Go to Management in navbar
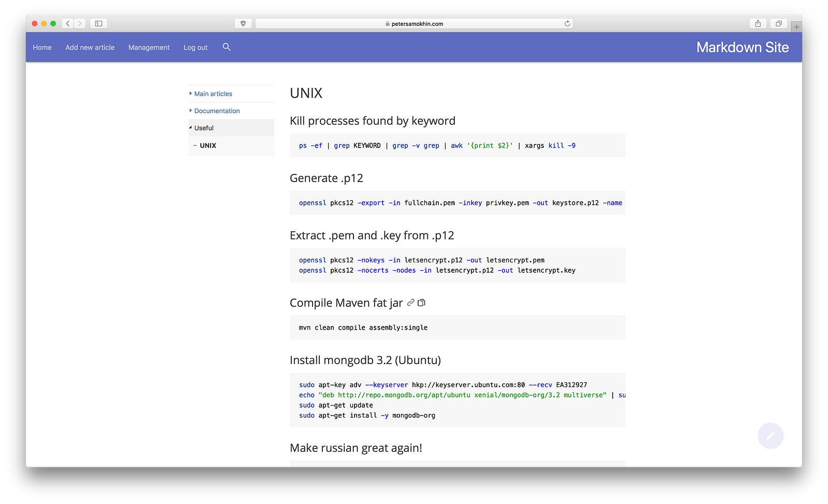828x504 pixels. pos(149,47)
